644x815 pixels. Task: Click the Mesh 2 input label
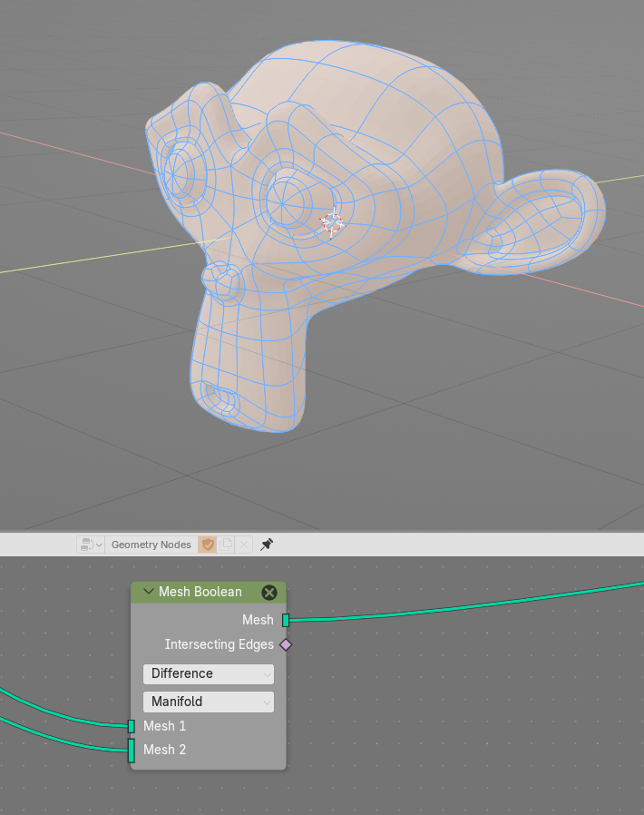tap(165, 750)
